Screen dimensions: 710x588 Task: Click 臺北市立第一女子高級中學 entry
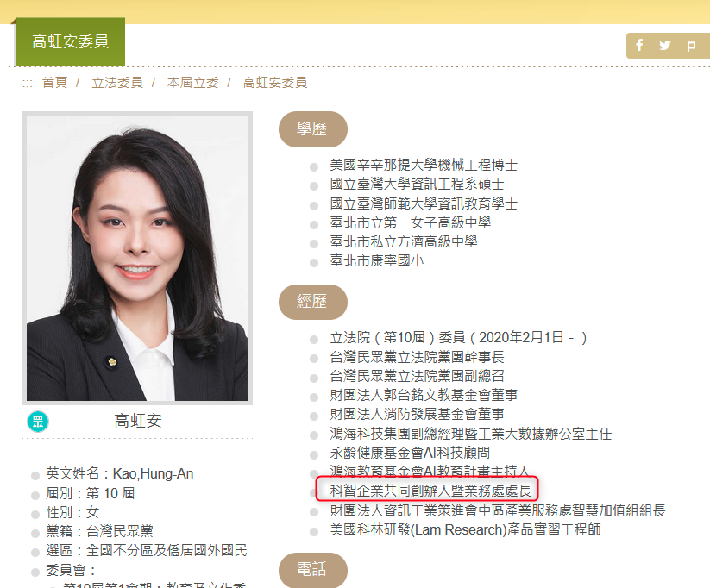[411, 222]
